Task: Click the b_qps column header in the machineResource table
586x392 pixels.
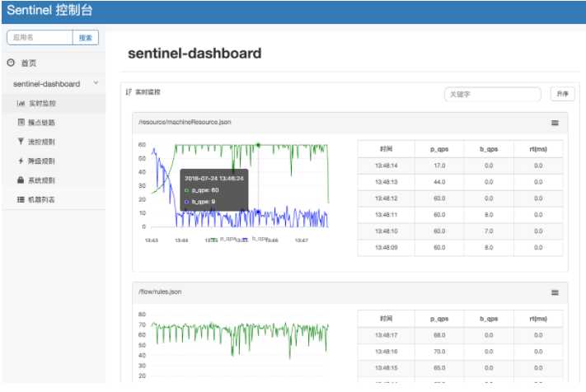Action: click(x=489, y=149)
